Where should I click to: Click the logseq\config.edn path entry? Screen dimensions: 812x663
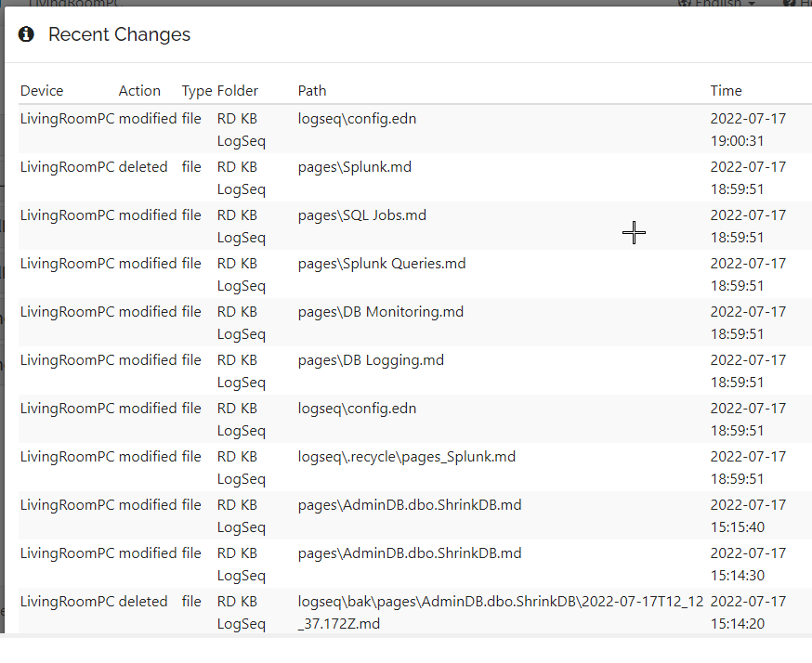coord(357,118)
